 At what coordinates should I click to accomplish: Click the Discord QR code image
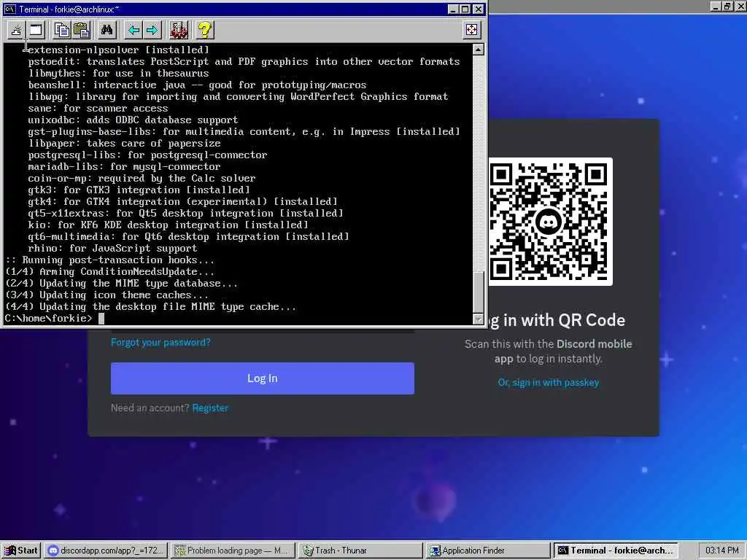[x=550, y=222]
